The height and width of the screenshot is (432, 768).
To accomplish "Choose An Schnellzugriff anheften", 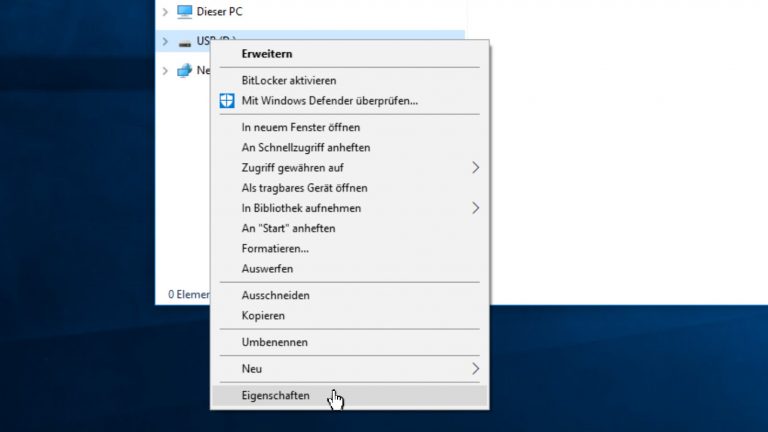I will coord(306,147).
